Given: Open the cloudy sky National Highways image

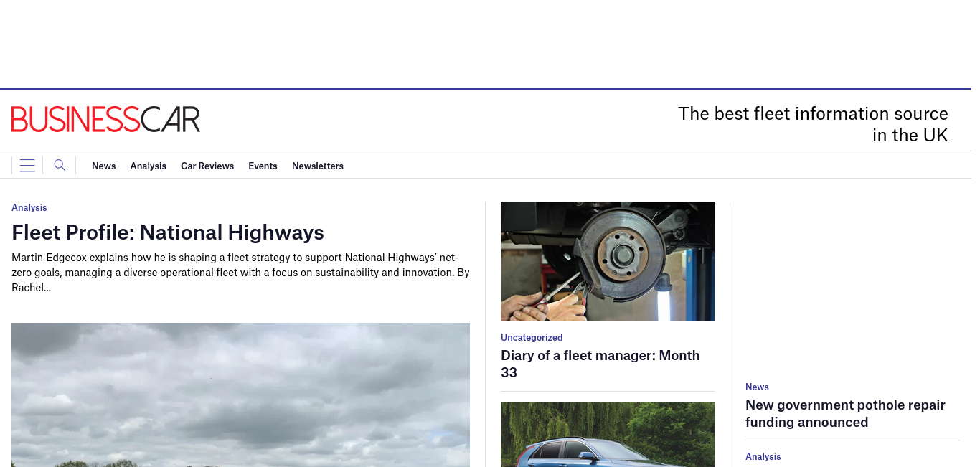Looking at the screenshot, I should click(x=240, y=395).
